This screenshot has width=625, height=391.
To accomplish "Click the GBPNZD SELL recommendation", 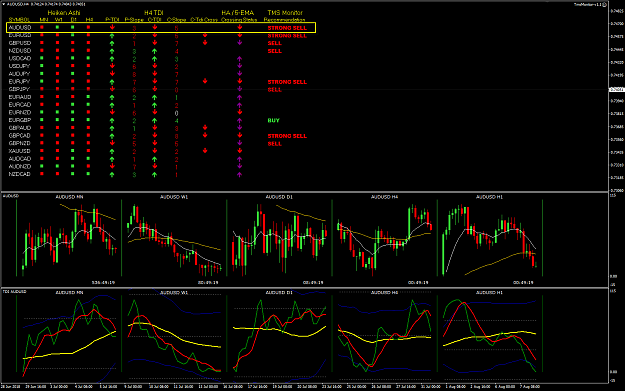I will tap(275, 143).
